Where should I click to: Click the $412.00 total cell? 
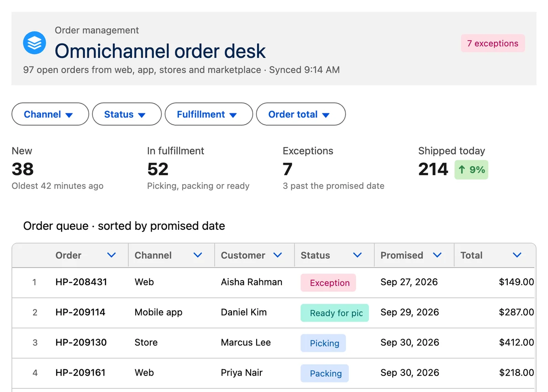(x=516, y=342)
